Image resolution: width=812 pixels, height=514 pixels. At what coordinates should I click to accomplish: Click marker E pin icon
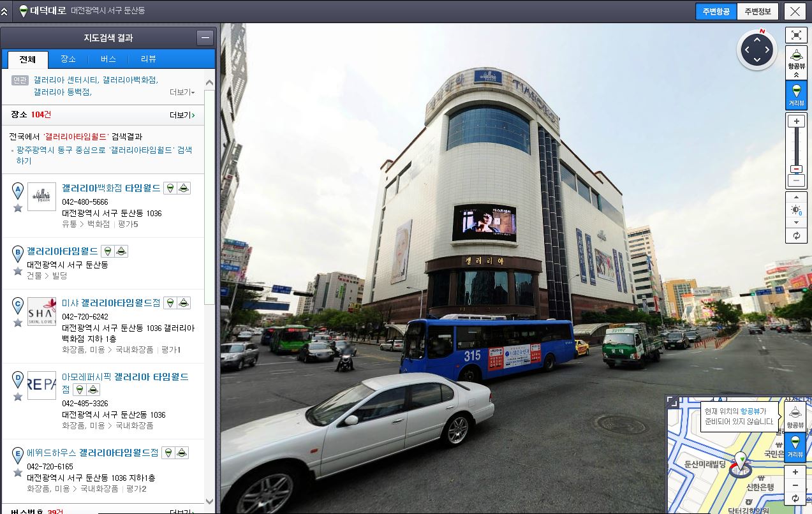pos(18,455)
